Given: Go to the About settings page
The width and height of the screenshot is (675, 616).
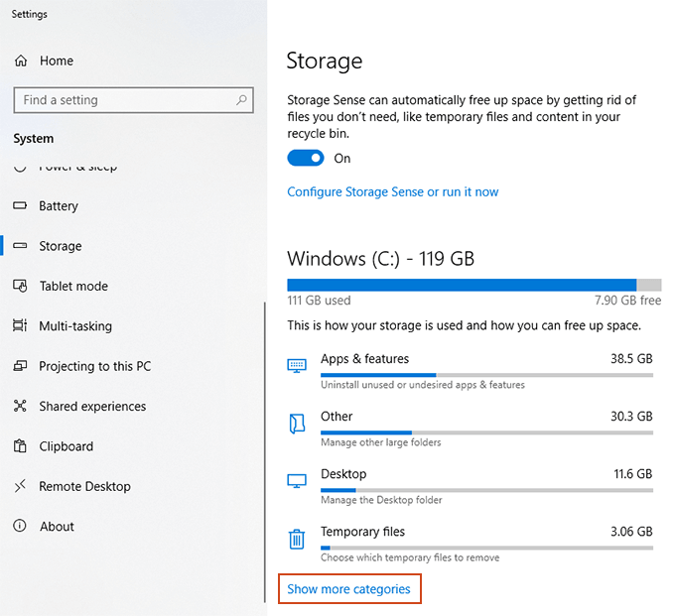Looking at the screenshot, I should pos(57,527).
